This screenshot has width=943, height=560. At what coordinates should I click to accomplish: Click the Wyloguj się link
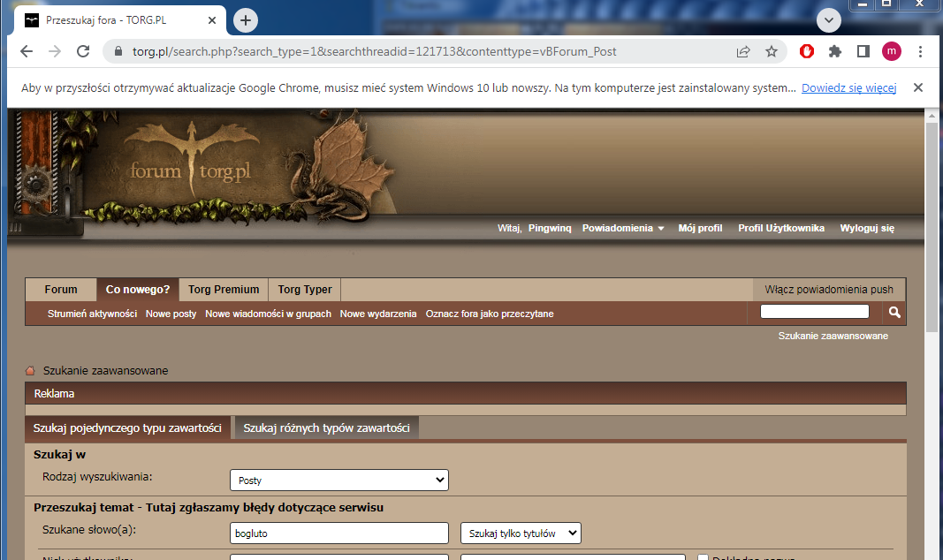867,228
